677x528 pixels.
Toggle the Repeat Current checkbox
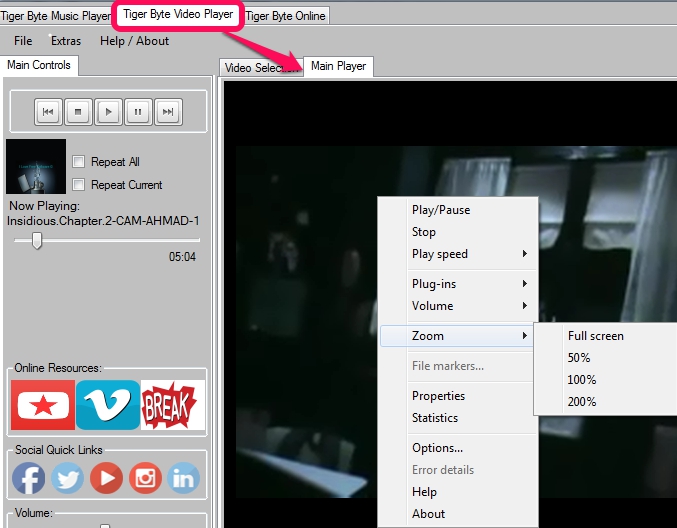[x=79, y=185]
